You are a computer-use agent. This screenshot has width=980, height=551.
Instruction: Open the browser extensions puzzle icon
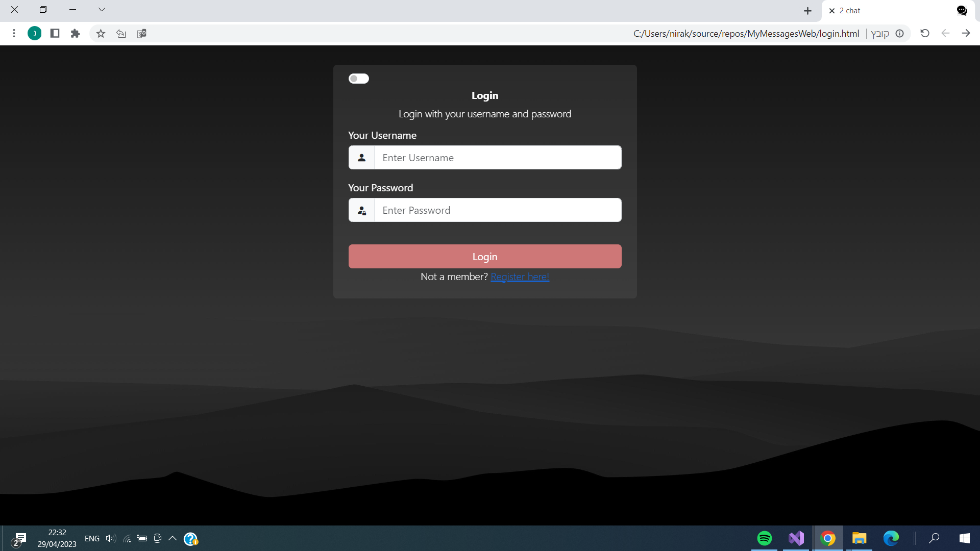point(75,34)
